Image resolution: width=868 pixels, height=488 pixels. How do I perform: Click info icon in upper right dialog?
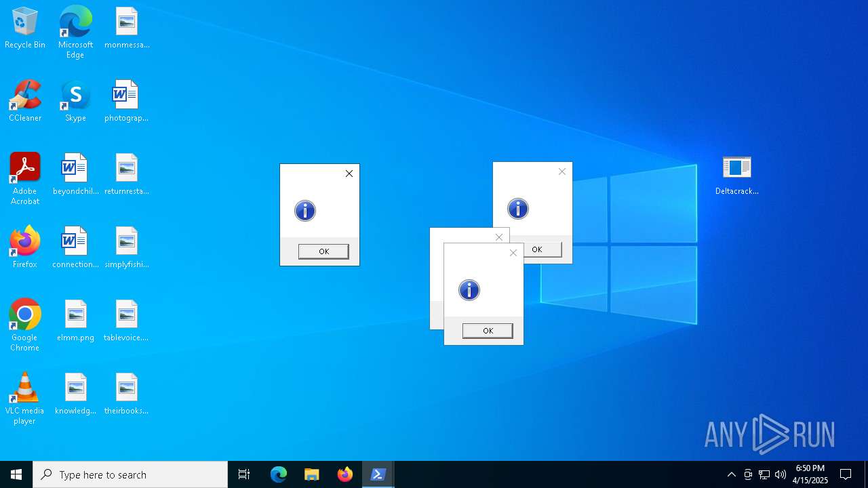tap(518, 209)
